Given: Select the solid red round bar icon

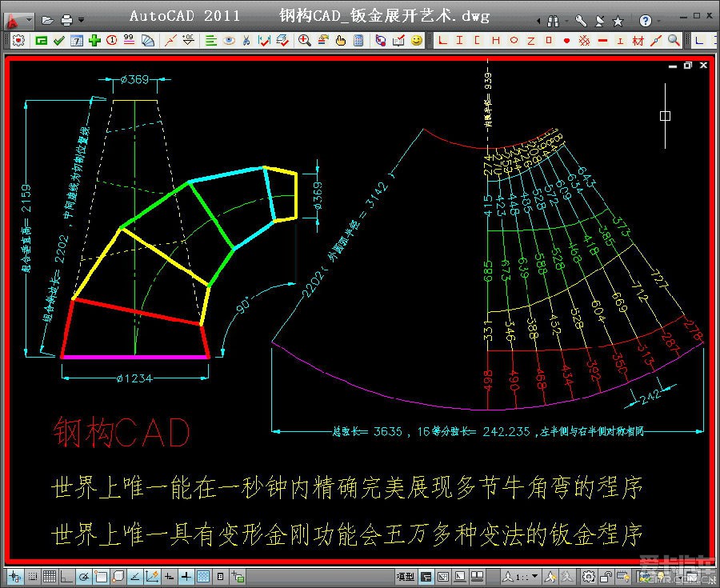Looking at the screenshot, I should (x=566, y=41).
